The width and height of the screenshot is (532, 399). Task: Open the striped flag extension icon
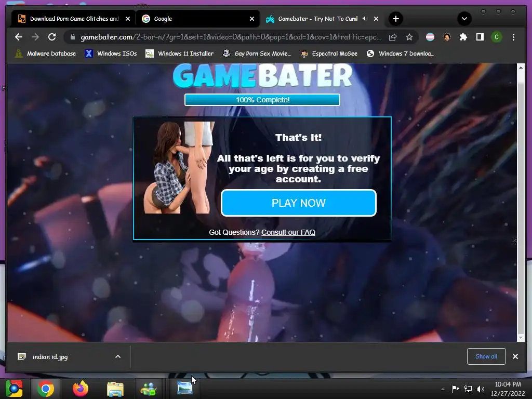[430, 37]
